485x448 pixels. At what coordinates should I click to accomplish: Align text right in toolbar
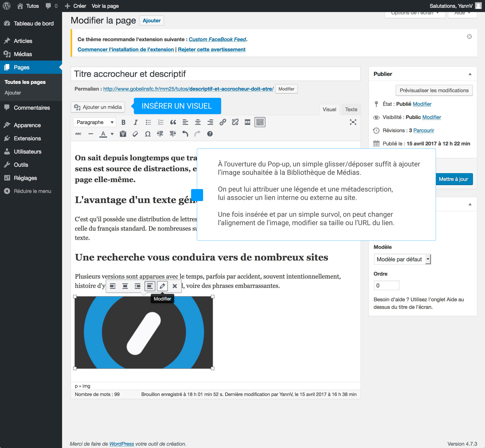click(x=210, y=122)
